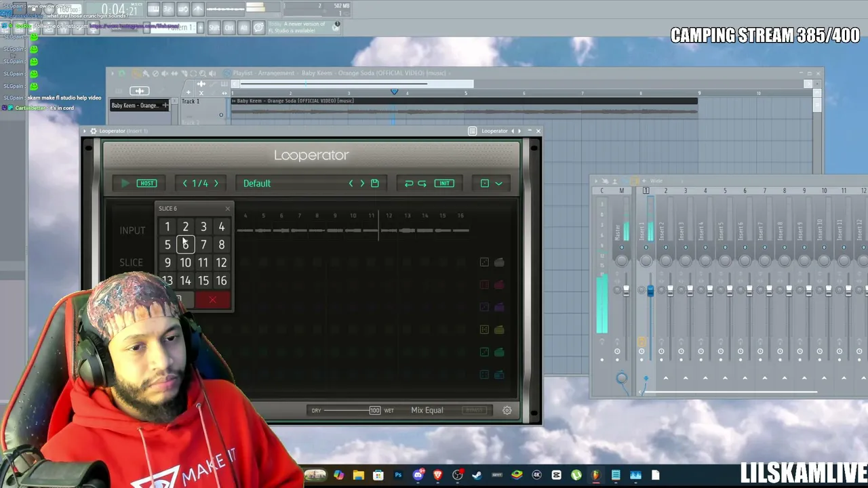Randomize the SLICE row with dice icon
This screenshot has height=488, width=868.
tap(484, 262)
